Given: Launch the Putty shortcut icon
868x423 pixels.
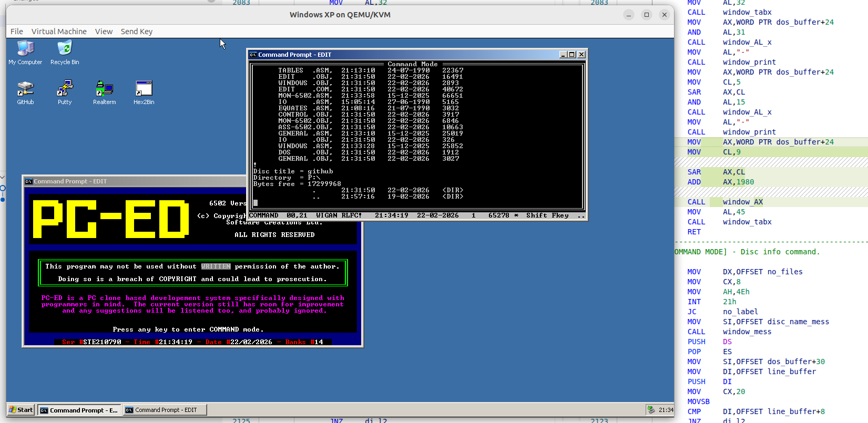Looking at the screenshot, I should coord(65,88).
